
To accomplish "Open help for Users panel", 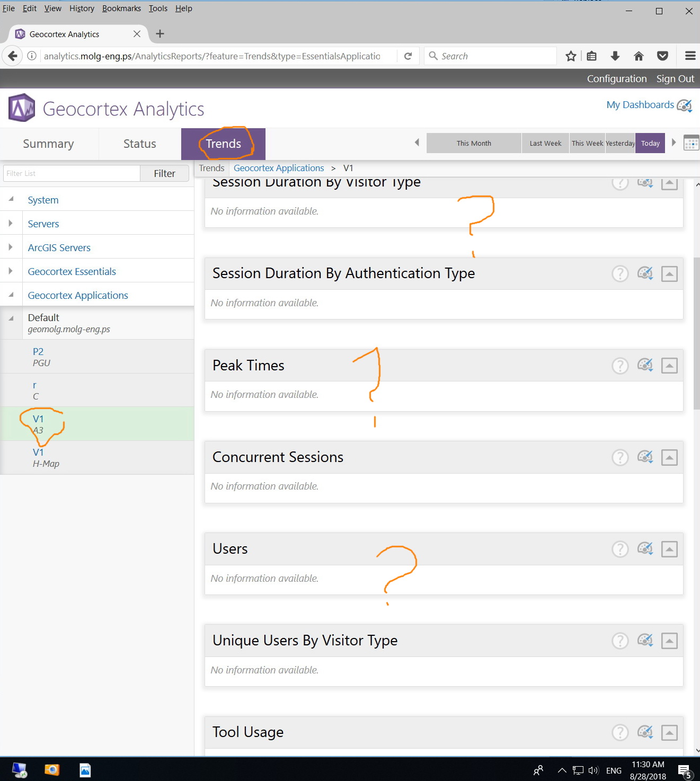I will [x=620, y=549].
